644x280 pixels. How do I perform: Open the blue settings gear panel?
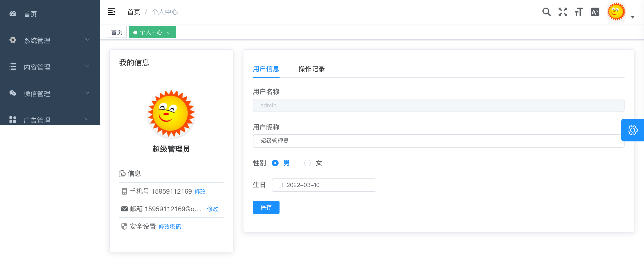[x=632, y=130]
